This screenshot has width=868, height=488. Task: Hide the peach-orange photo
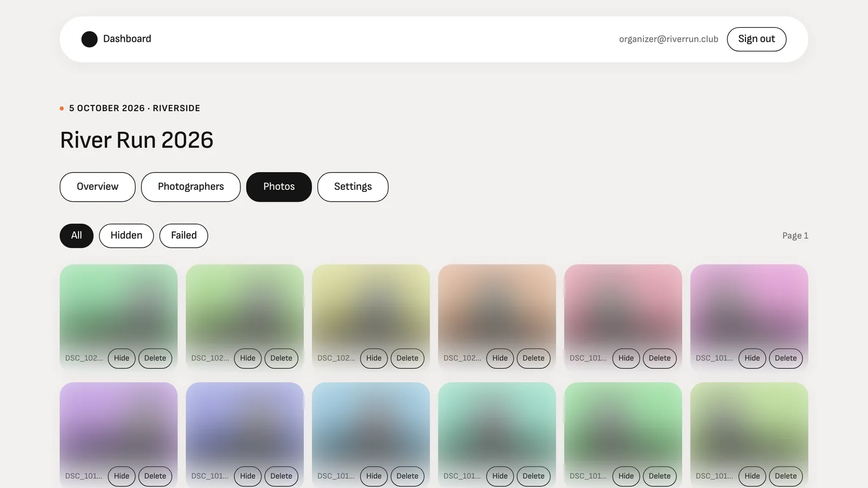coord(500,358)
